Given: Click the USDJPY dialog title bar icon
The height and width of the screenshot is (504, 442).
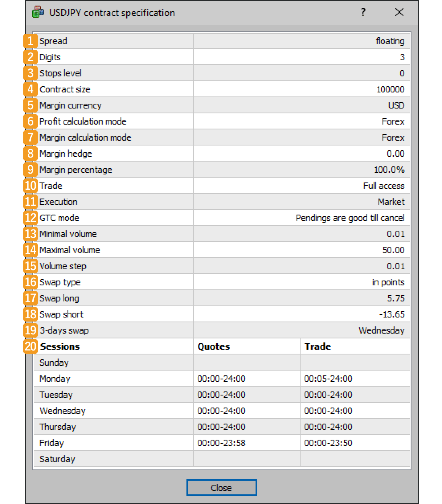Looking at the screenshot, I should (x=38, y=12).
